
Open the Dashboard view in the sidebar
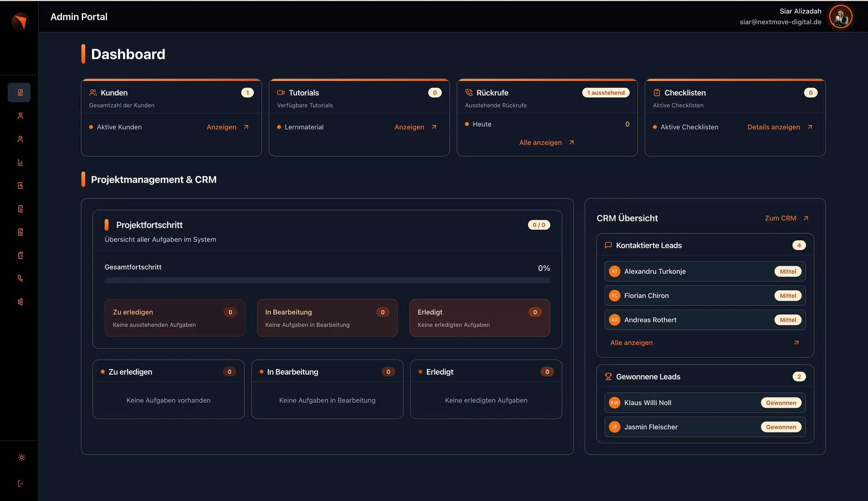(19, 92)
